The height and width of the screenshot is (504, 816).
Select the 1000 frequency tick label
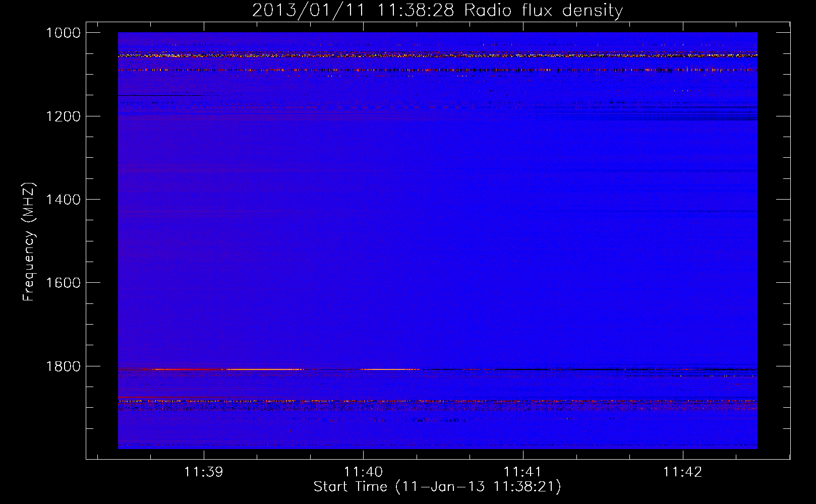point(63,33)
